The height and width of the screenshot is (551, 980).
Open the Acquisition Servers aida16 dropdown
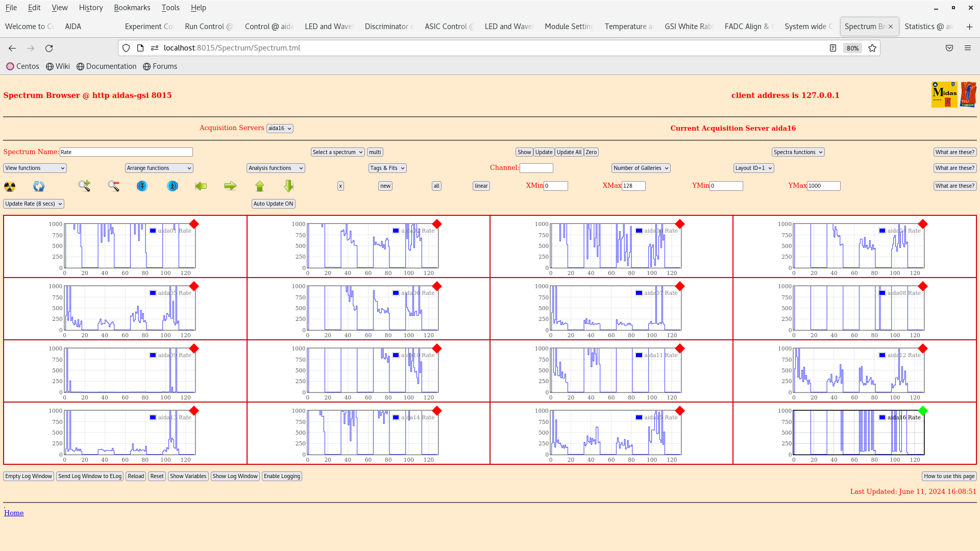(x=280, y=129)
